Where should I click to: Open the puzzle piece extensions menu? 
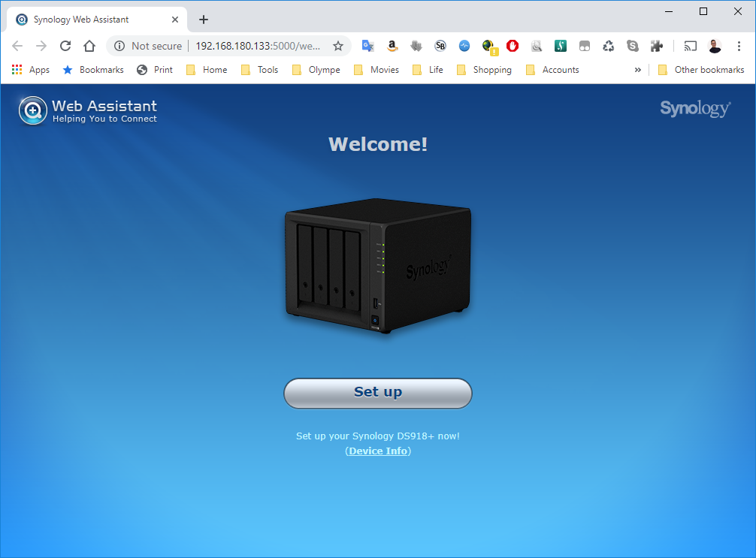pos(656,46)
